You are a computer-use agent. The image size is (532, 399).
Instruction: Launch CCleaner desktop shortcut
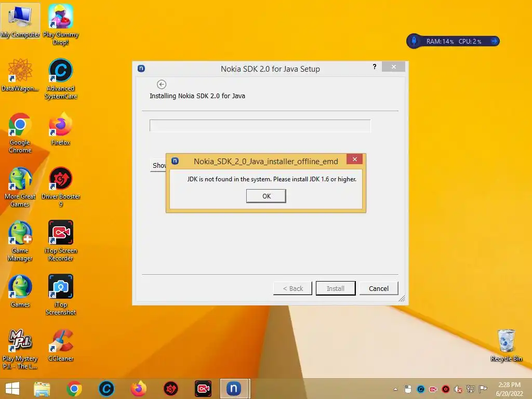pos(61,345)
